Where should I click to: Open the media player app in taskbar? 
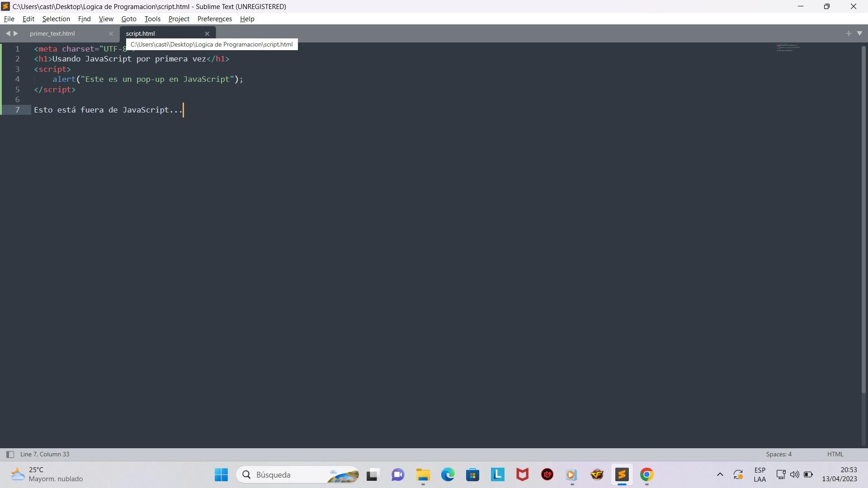(572, 475)
